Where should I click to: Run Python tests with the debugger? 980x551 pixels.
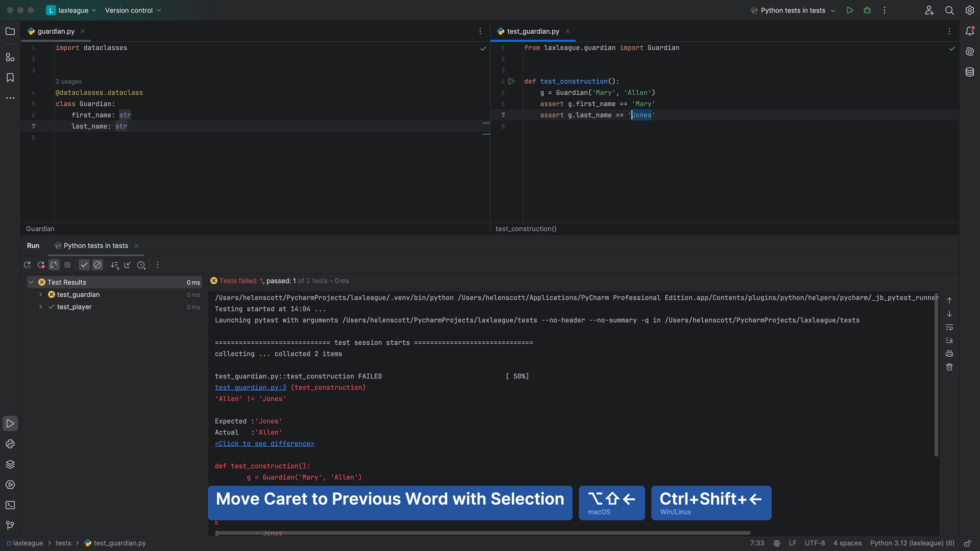[867, 10]
